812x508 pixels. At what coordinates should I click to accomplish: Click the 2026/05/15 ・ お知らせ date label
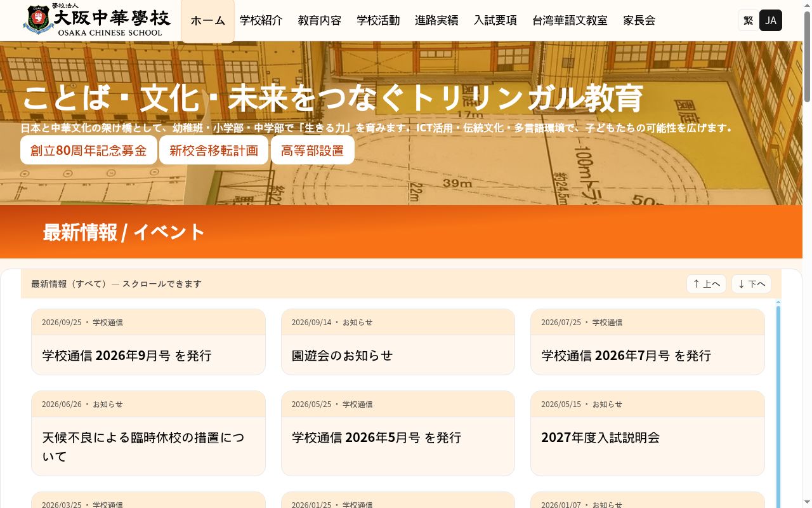click(582, 404)
